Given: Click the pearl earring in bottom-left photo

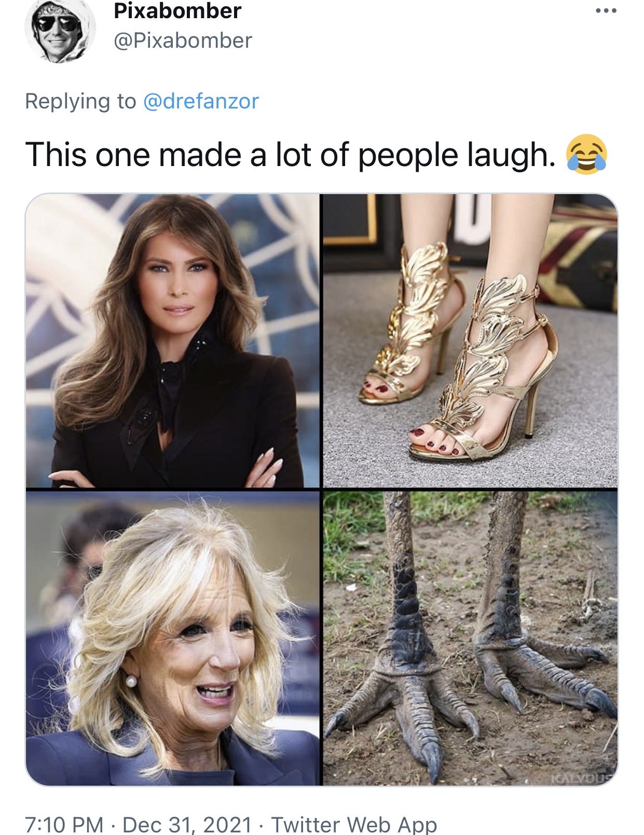Looking at the screenshot, I should [131, 680].
